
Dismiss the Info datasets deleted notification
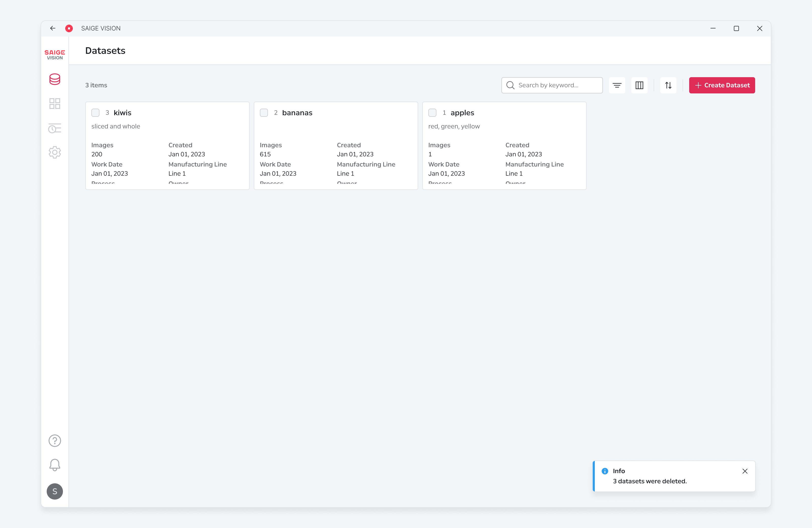point(745,471)
